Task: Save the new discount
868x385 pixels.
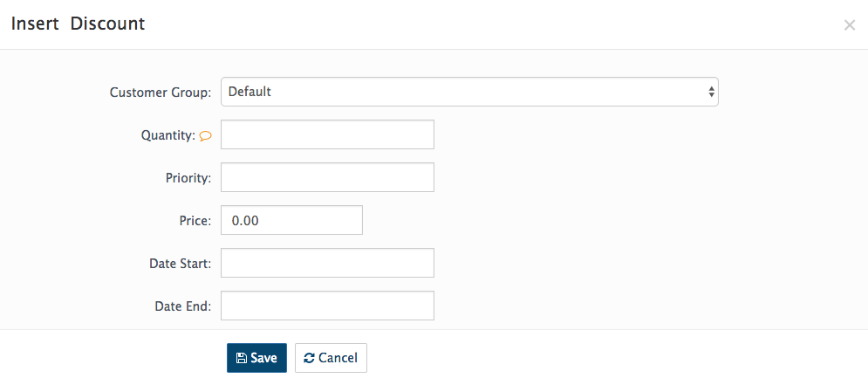Action: point(256,358)
